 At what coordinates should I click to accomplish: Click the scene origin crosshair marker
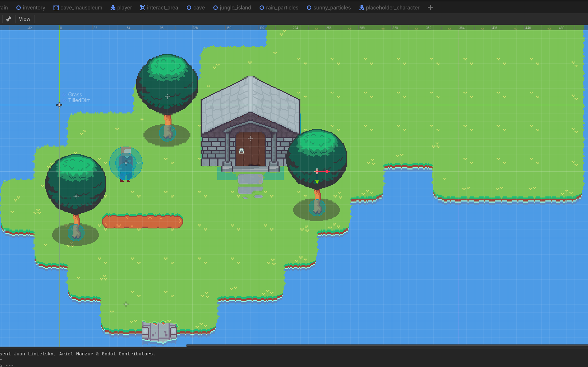(59, 105)
